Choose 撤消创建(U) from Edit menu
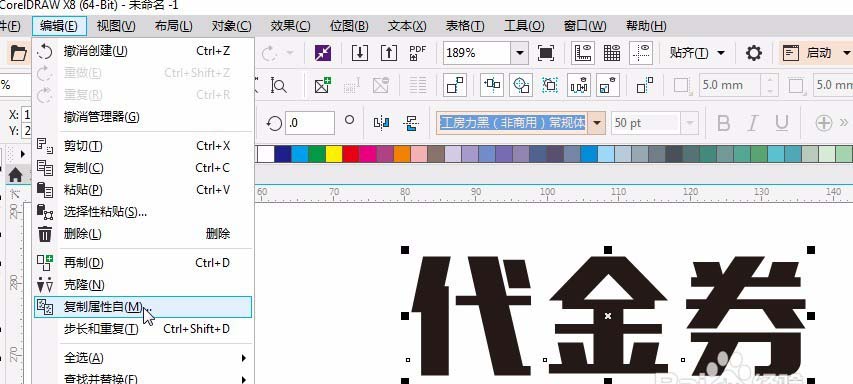Image resolution: width=853 pixels, height=384 pixels. tap(144, 51)
